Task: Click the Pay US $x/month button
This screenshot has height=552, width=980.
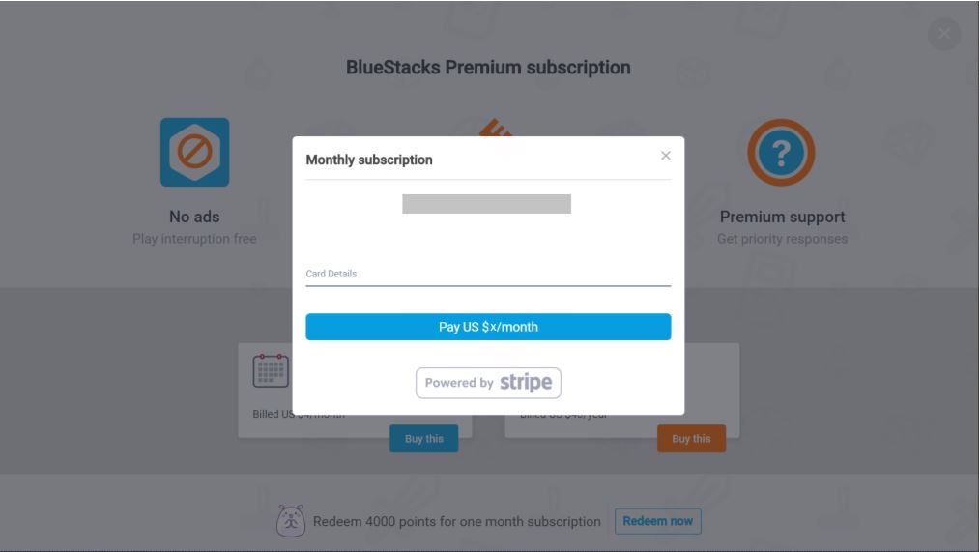Action: coord(488,327)
